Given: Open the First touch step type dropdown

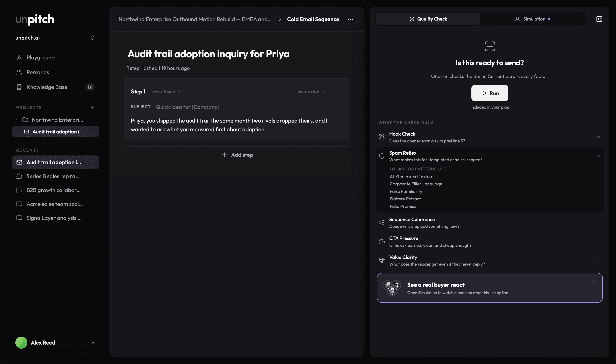Looking at the screenshot, I should pyautogui.click(x=167, y=92).
